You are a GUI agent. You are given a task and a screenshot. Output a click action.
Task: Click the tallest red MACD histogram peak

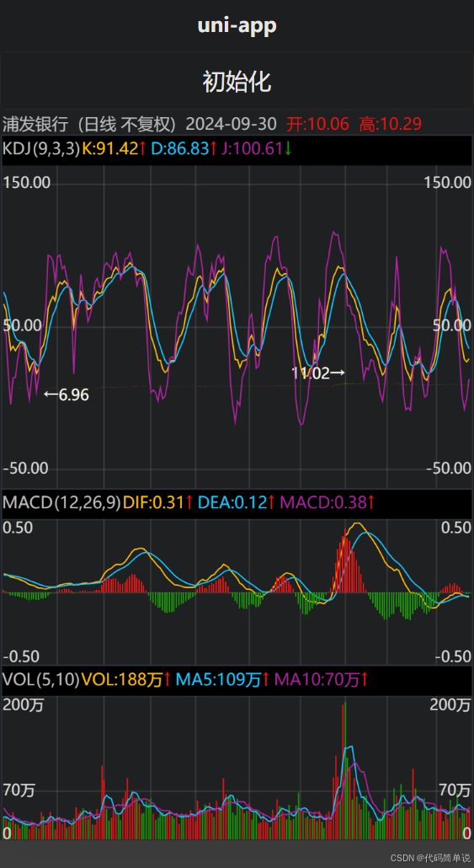[x=346, y=559]
